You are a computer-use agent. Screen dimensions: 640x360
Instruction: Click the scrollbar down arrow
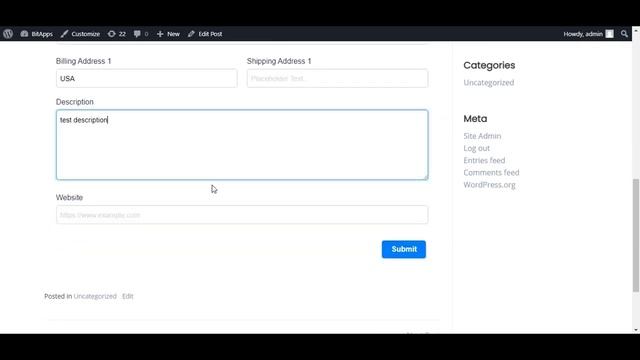636,330
